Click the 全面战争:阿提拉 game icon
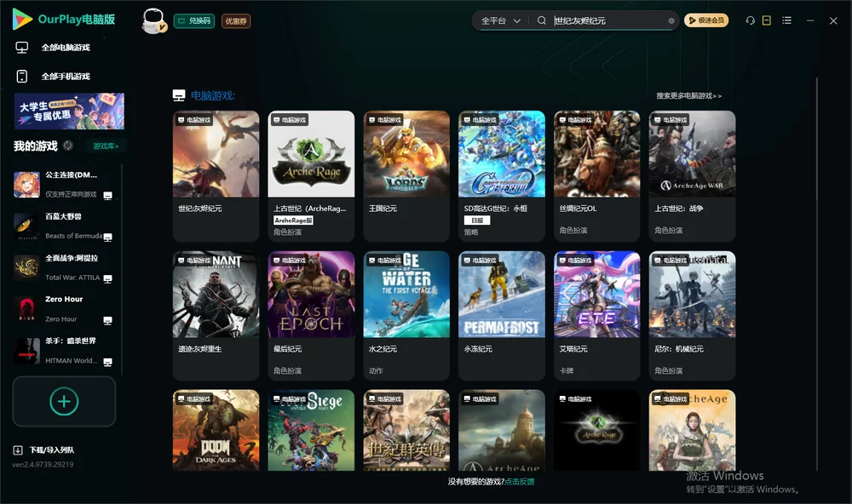This screenshot has height=504, width=852. click(x=26, y=267)
